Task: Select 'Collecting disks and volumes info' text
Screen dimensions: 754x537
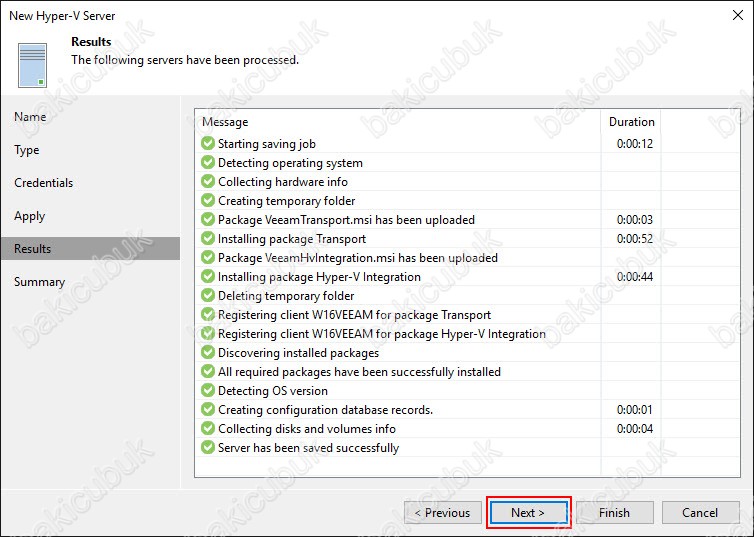Action: [x=307, y=429]
